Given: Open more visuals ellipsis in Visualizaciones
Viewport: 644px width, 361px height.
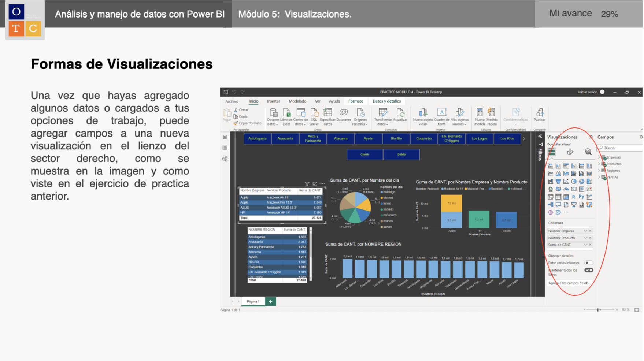Looking at the screenshot, I should click(566, 212).
